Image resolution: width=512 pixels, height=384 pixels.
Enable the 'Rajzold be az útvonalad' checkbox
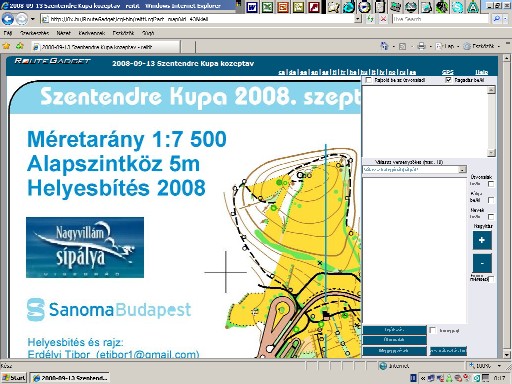click(368, 80)
